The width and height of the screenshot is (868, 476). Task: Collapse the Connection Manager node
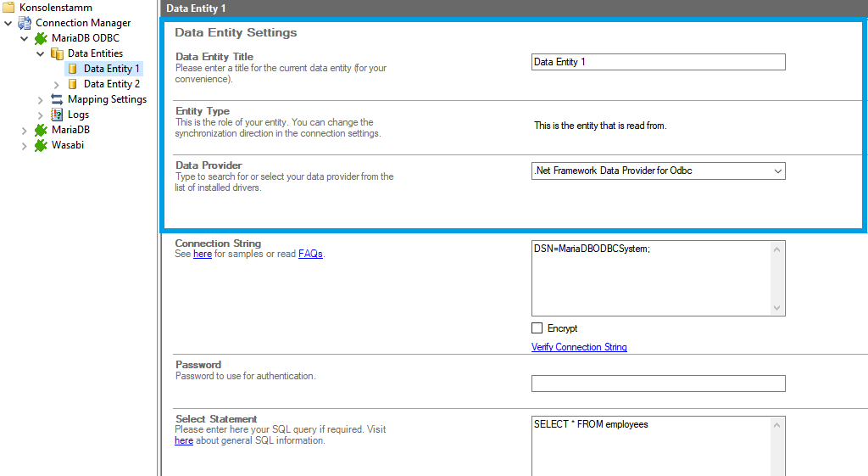[x=8, y=23]
